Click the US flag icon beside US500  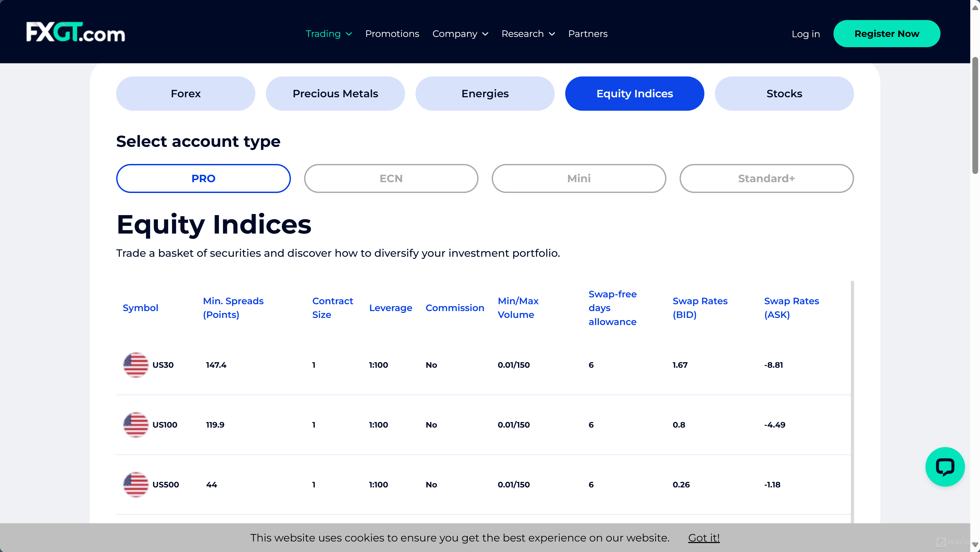pos(135,484)
